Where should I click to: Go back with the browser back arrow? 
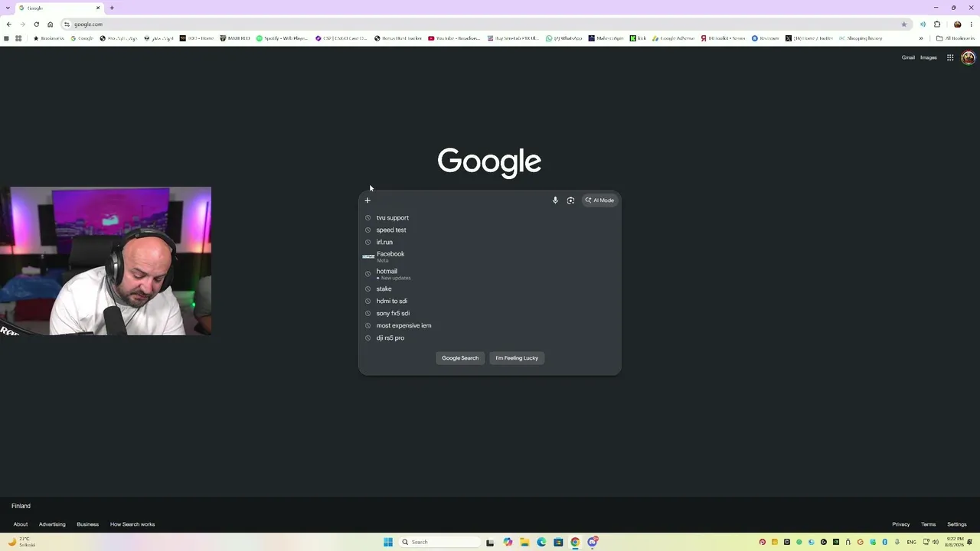click(9, 24)
